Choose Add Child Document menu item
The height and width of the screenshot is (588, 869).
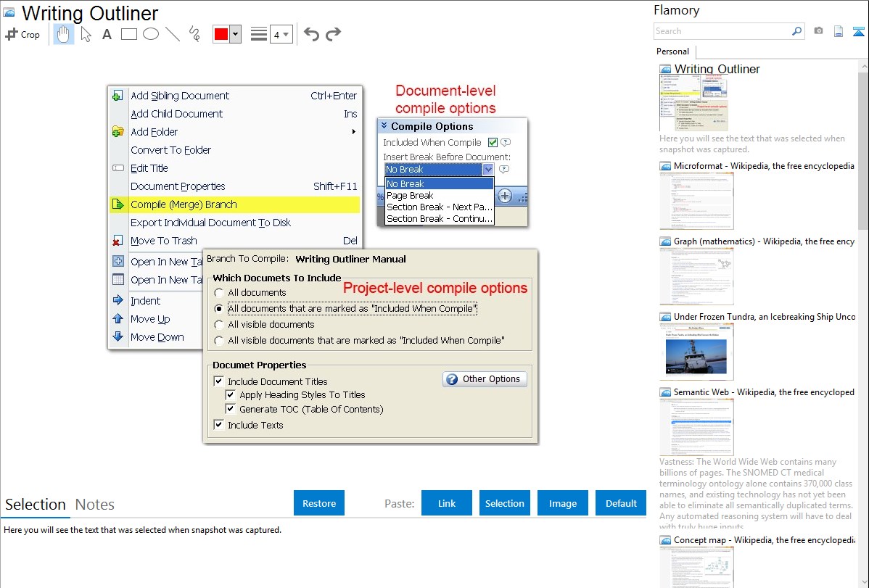pyautogui.click(x=235, y=114)
